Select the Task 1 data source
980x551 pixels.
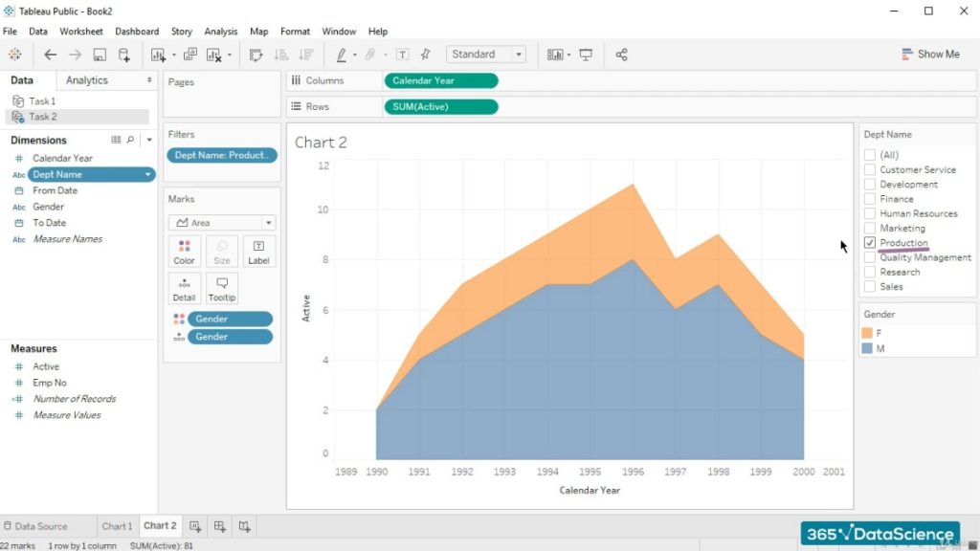[x=42, y=100]
